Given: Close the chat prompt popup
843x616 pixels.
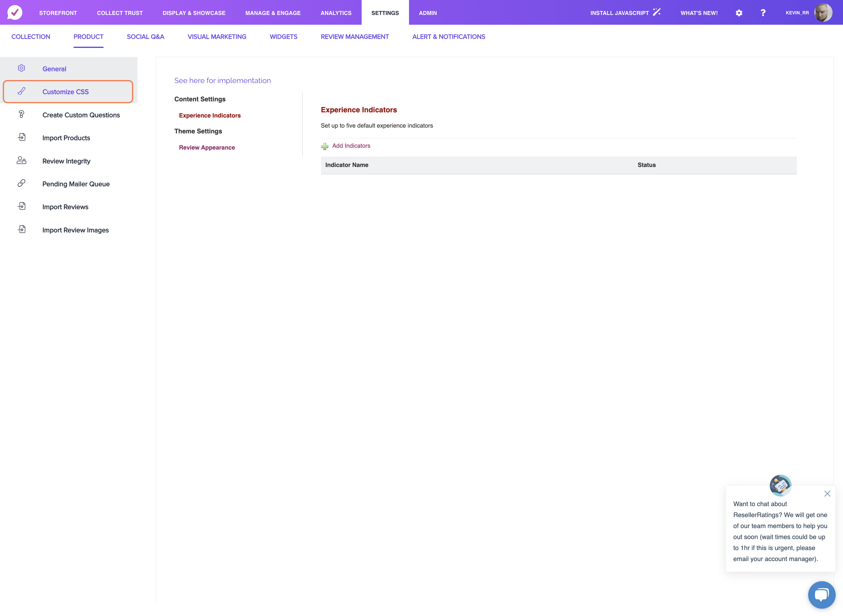Looking at the screenshot, I should [827, 494].
